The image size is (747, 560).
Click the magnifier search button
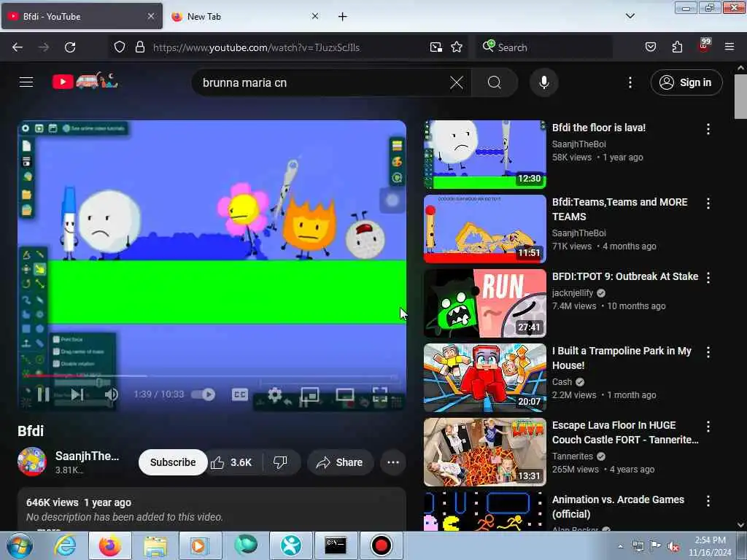(x=494, y=82)
